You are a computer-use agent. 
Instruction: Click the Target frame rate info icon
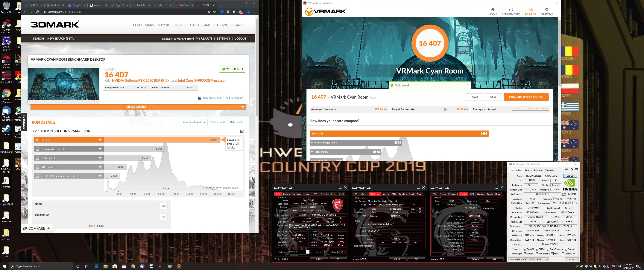pos(445,109)
